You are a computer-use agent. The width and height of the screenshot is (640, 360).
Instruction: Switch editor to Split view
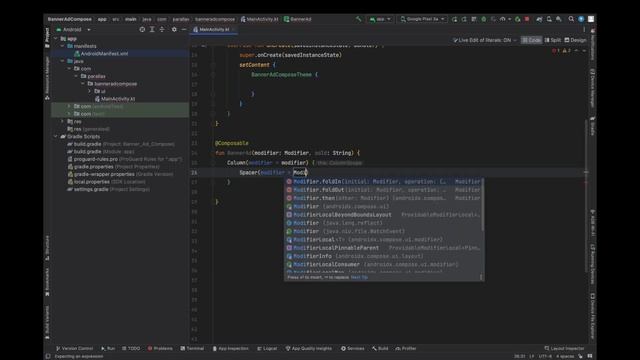[x=553, y=40]
